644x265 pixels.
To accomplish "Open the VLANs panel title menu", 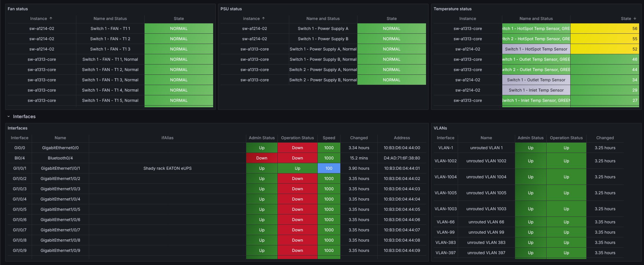I will 440,128.
